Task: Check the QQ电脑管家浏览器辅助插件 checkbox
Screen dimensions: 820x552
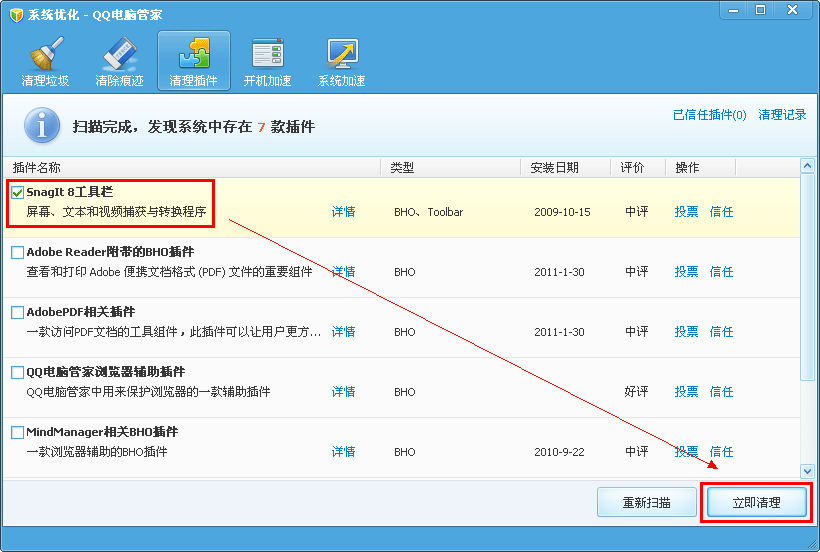Action: [17, 373]
